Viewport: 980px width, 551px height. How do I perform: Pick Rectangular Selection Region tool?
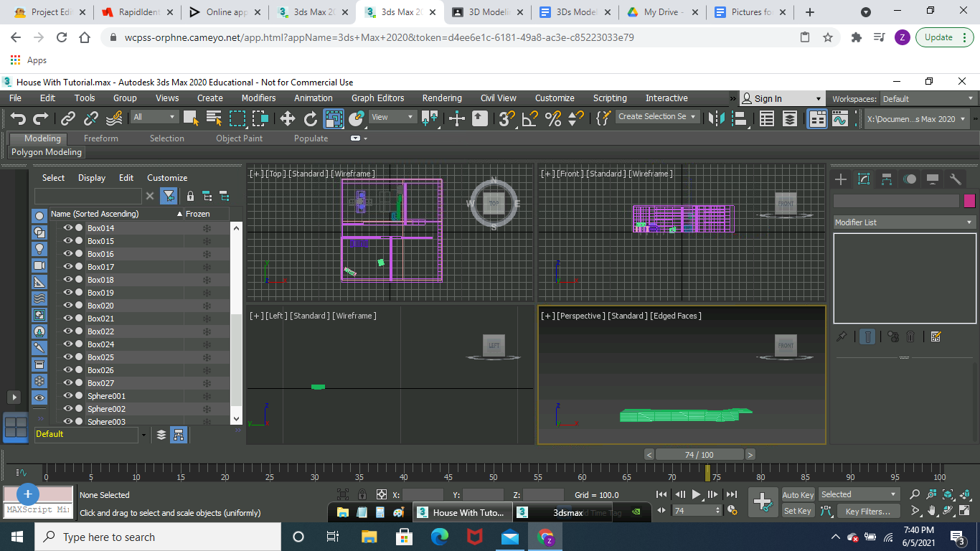[x=237, y=118]
